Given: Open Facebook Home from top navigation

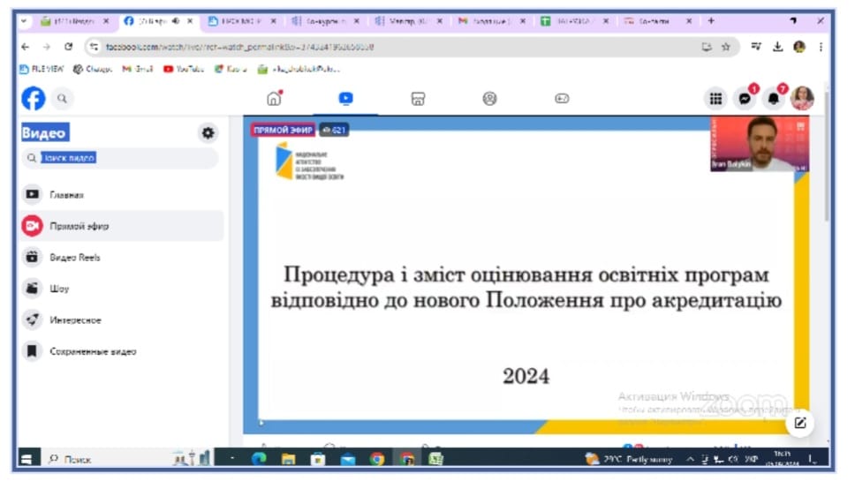Looking at the screenshot, I should pos(274,99).
